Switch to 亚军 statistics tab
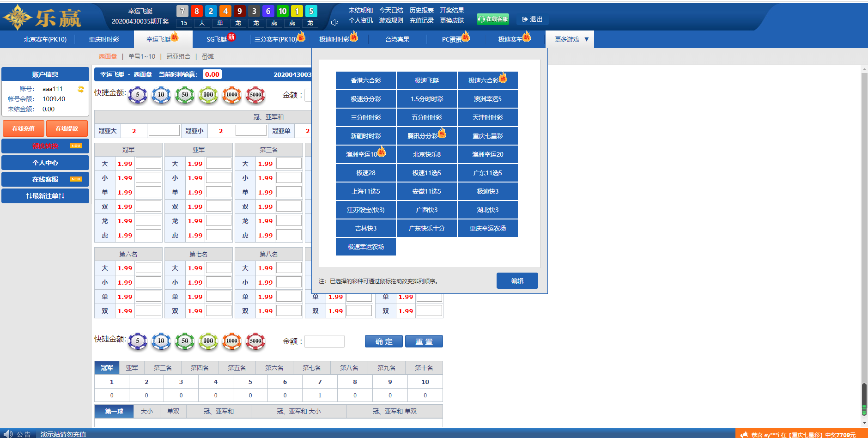 132,368
